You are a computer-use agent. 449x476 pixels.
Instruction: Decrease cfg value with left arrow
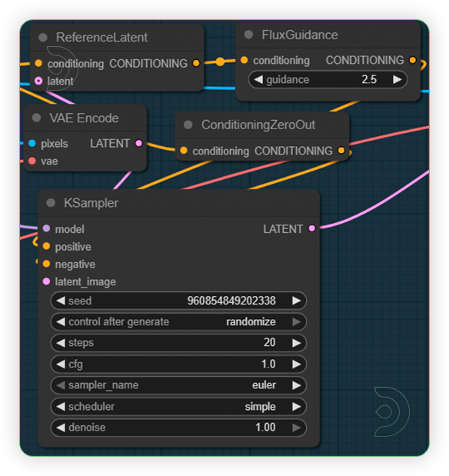[x=61, y=364]
